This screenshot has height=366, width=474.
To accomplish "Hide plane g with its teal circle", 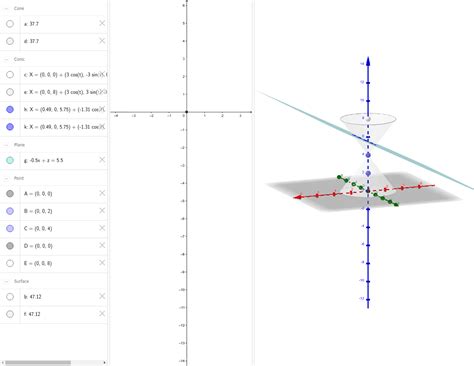I will [x=10, y=160].
